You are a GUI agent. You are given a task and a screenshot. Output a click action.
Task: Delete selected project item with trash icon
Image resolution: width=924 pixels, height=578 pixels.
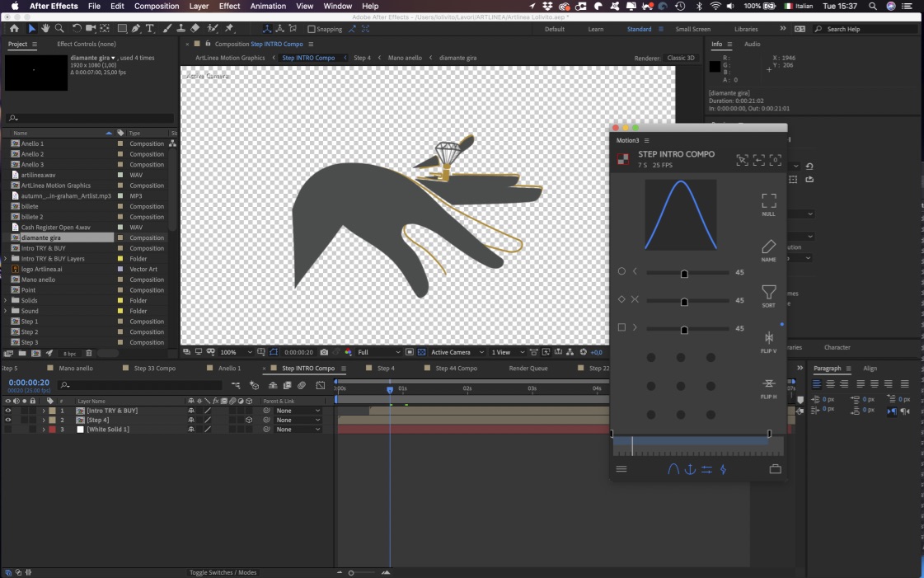coord(89,354)
